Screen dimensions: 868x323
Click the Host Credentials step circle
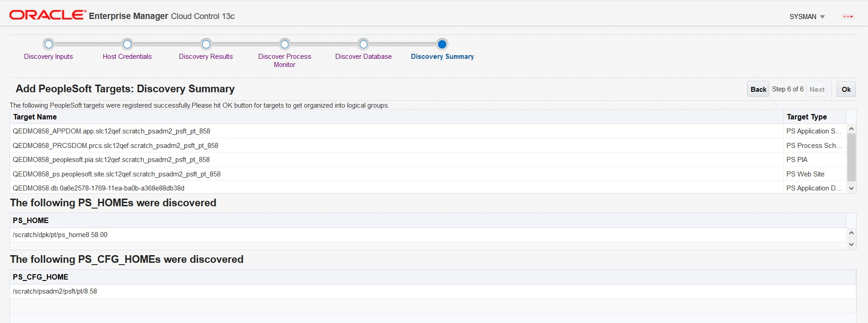point(127,44)
